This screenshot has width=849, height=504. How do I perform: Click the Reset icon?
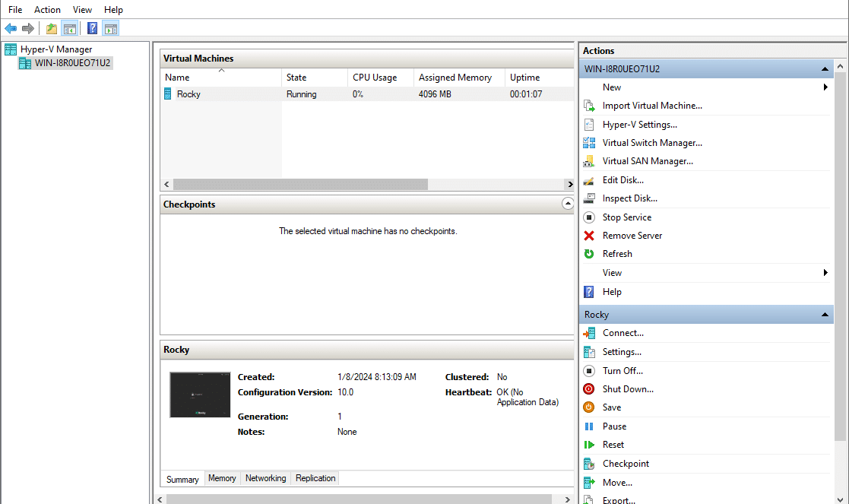tap(589, 445)
